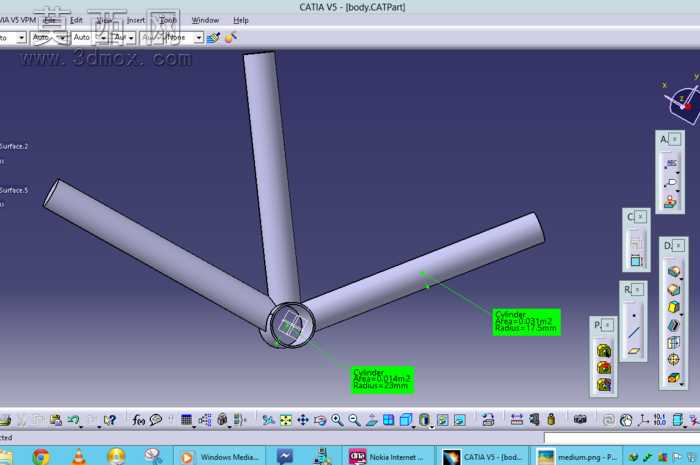Click the Shading view mode icon
This screenshot has width=700, height=465.
pyautogui.click(x=424, y=419)
